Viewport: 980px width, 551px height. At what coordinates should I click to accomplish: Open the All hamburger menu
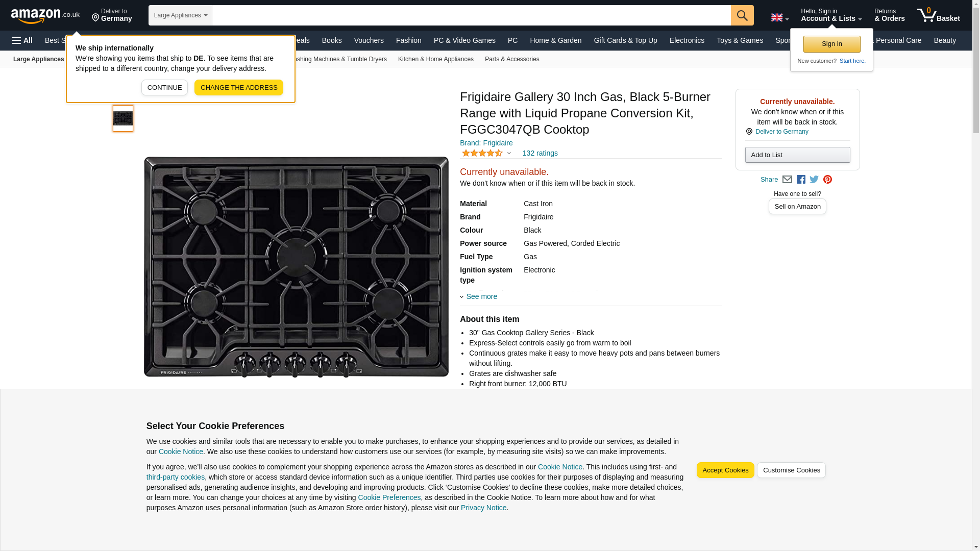(x=22, y=40)
